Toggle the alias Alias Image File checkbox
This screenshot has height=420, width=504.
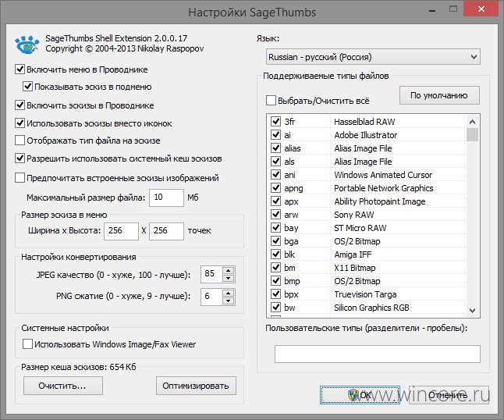pyautogui.click(x=275, y=148)
